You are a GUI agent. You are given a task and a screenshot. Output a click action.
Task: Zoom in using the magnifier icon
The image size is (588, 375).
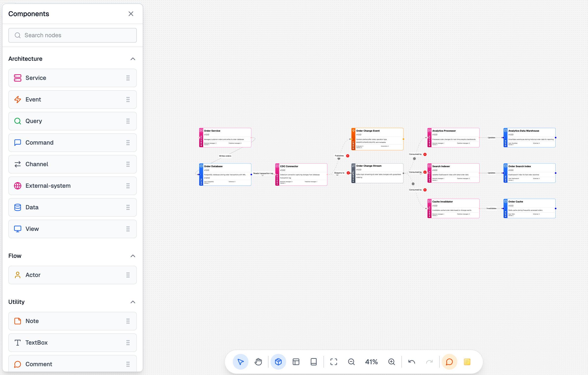click(x=391, y=362)
